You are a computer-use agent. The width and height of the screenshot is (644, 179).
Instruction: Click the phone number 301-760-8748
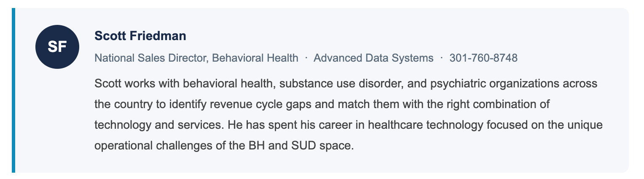coord(483,58)
